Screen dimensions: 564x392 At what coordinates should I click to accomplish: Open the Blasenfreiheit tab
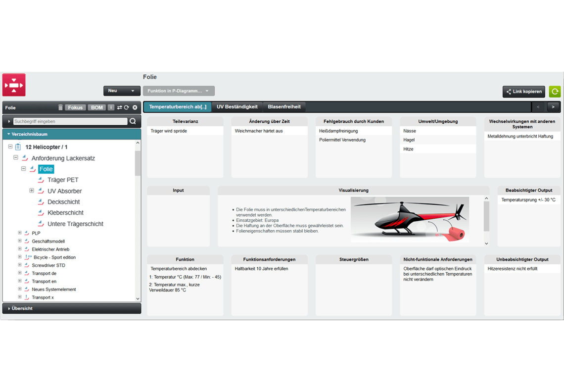tap(284, 106)
